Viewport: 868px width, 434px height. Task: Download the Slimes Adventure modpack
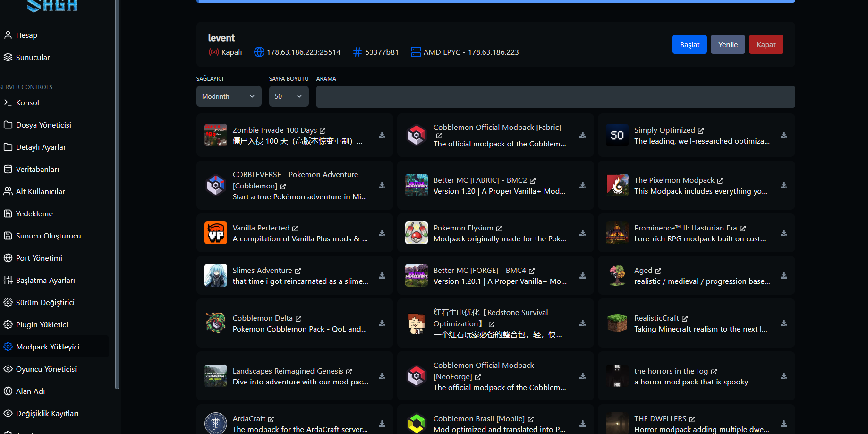382,276
